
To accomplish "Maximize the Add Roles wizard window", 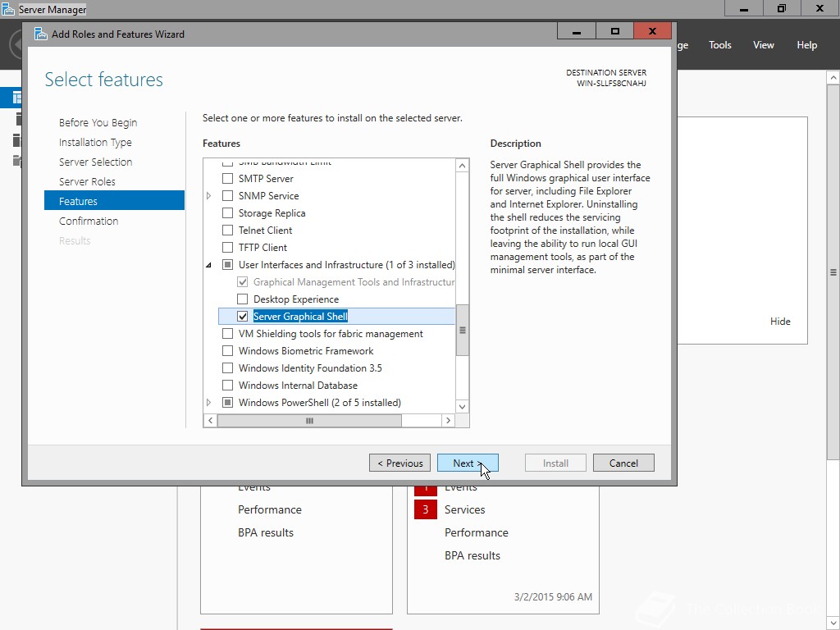I will click(614, 31).
